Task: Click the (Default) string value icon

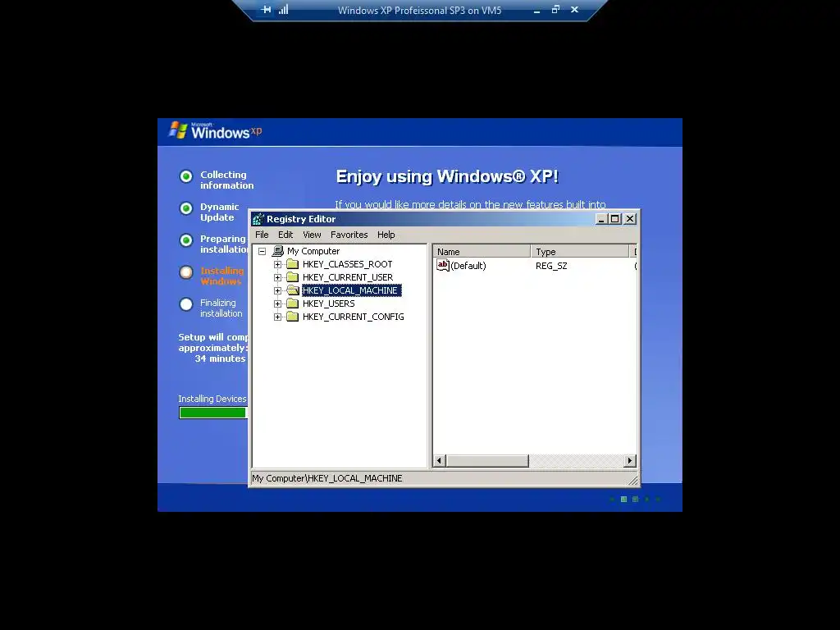Action: click(x=442, y=265)
